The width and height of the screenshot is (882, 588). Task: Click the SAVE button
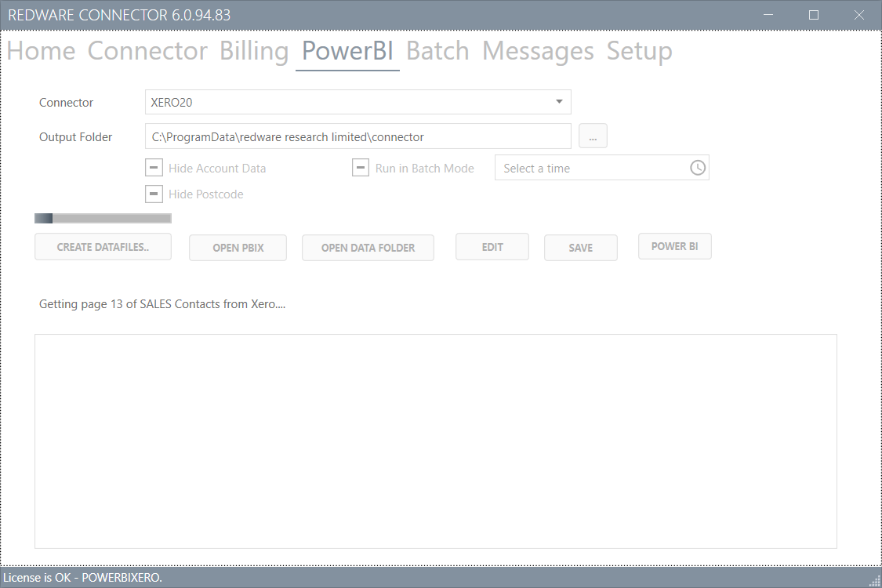pyautogui.click(x=580, y=248)
